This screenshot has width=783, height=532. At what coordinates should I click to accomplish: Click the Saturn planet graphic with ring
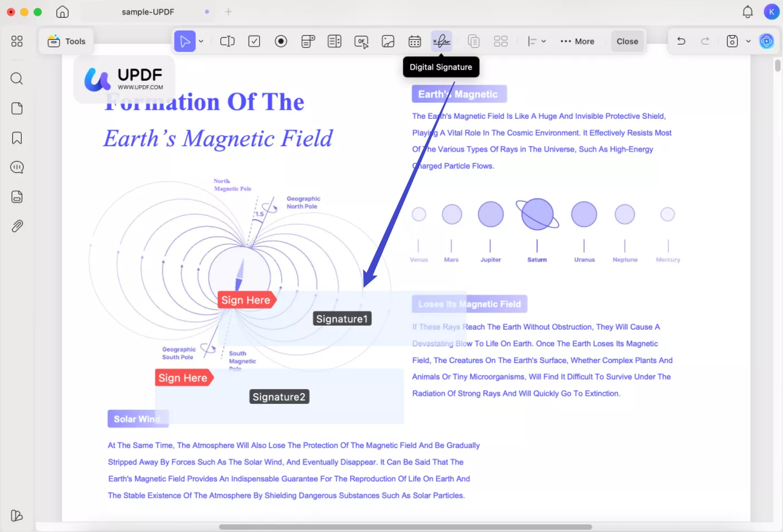pos(537,214)
